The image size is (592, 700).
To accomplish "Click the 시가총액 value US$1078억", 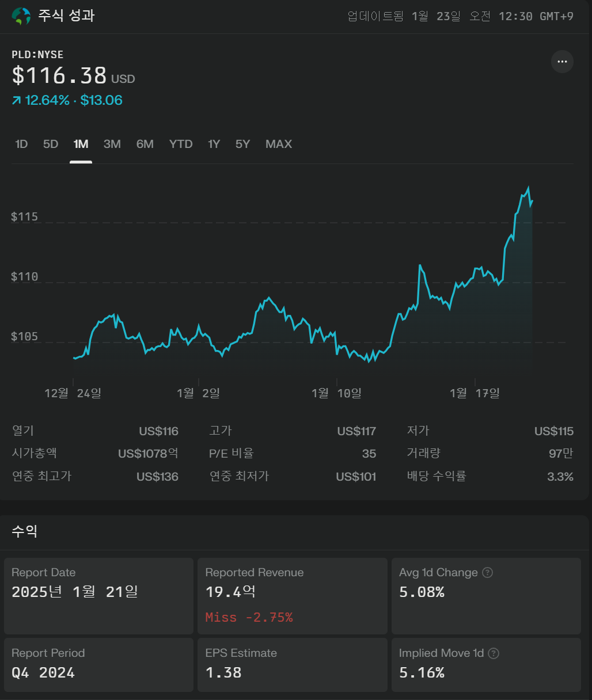I will coord(148,454).
